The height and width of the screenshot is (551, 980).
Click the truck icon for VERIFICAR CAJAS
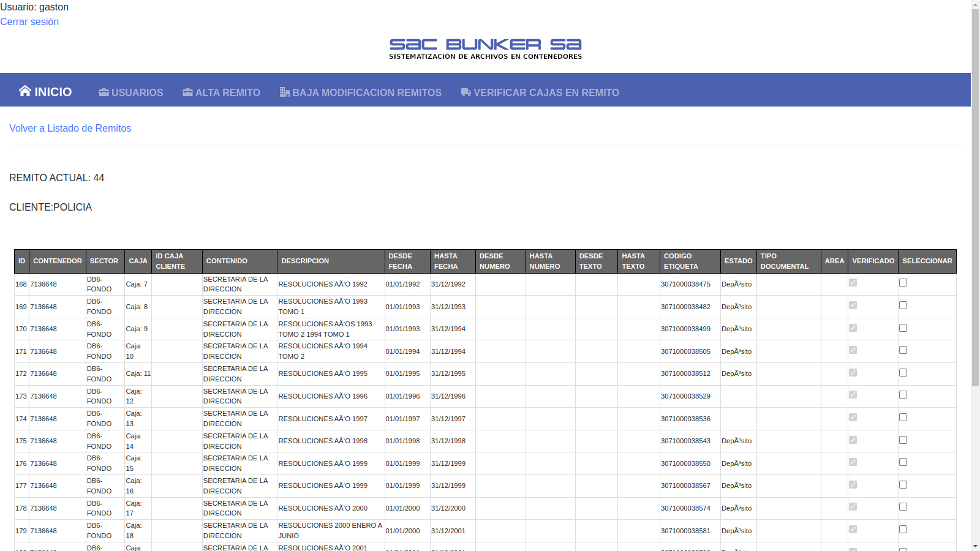466,92
